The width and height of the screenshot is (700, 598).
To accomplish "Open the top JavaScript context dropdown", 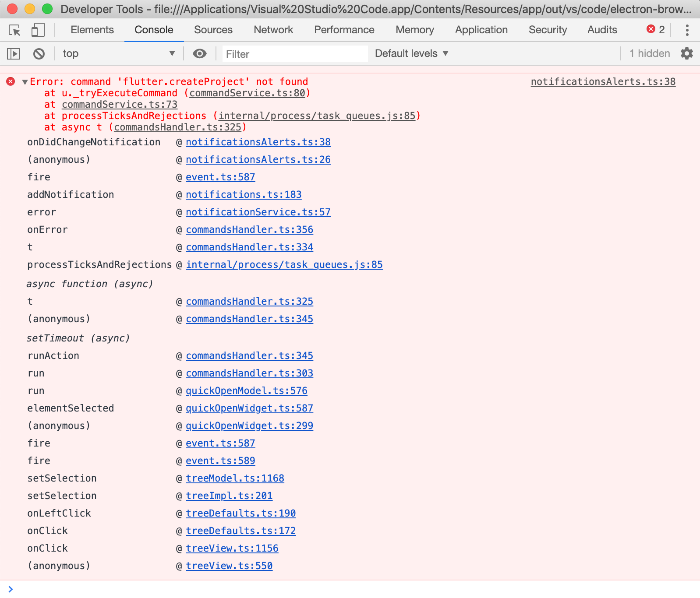I will pos(119,53).
